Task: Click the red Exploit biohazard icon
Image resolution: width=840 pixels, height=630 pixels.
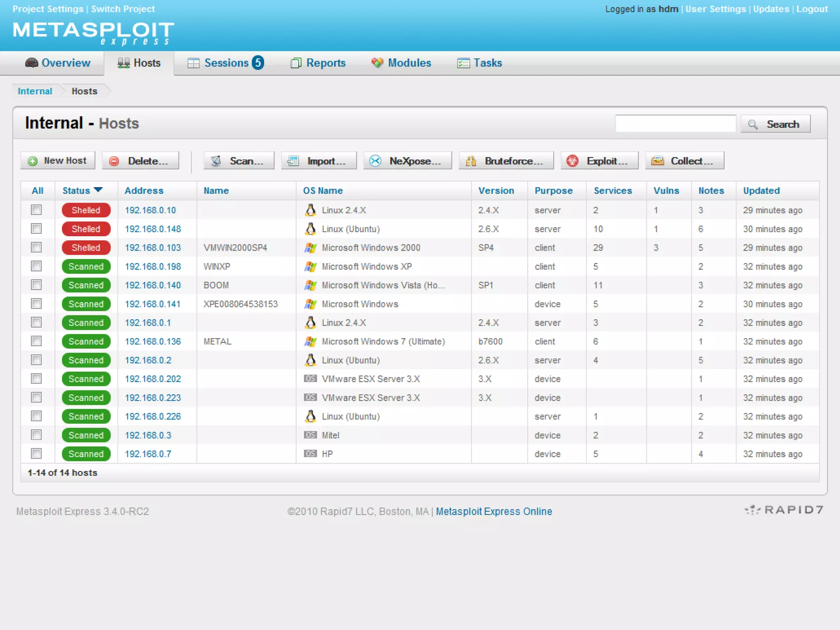Action: pos(573,161)
